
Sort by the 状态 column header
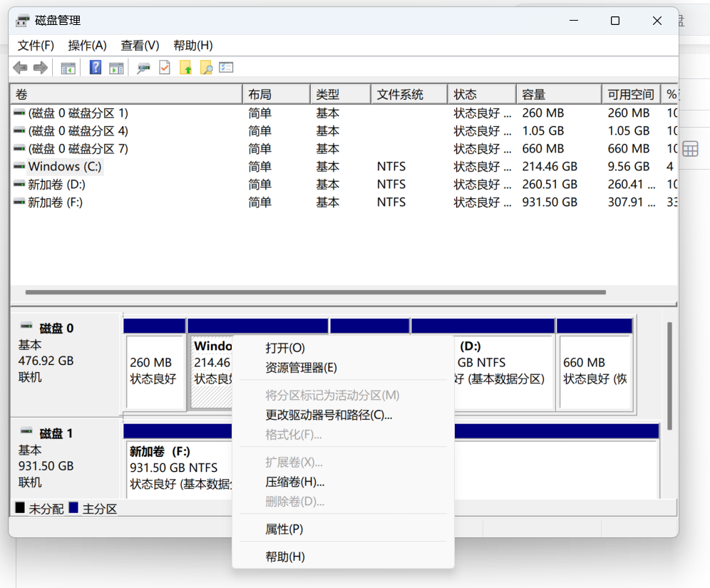[x=482, y=95]
